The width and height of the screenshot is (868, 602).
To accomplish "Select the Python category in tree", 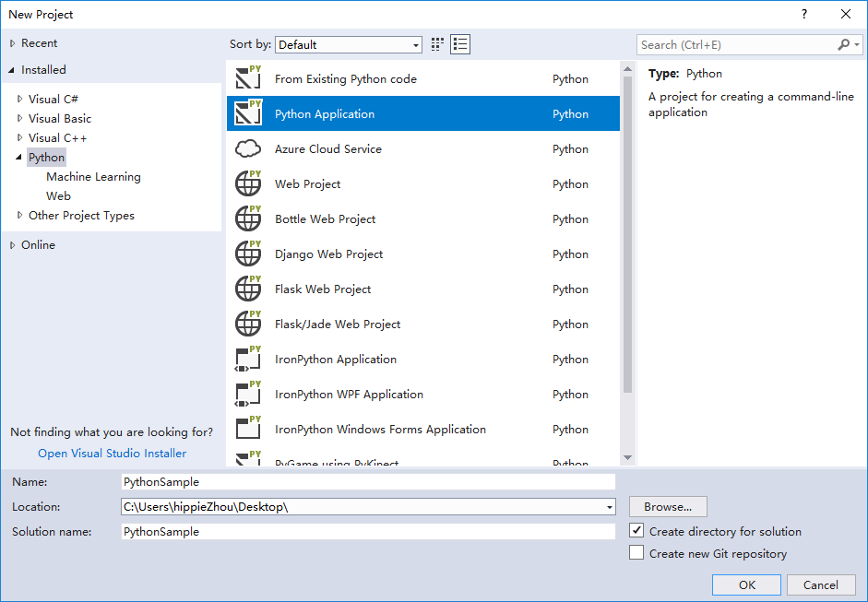I will (46, 157).
